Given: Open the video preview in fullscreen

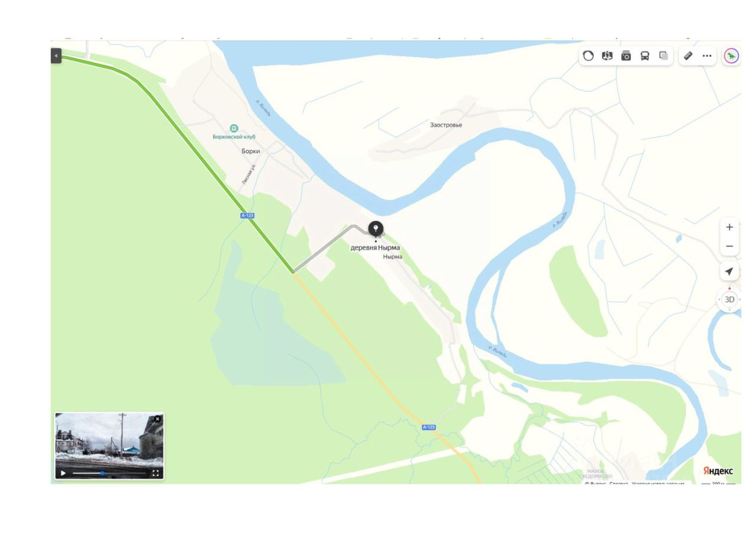Looking at the screenshot, I should (x=156, y=473).
